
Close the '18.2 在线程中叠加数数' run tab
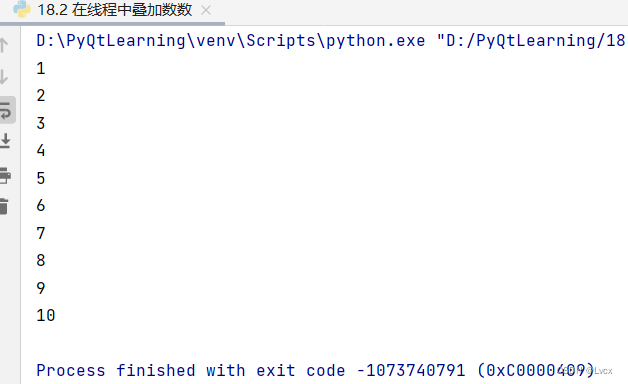click(x=206, y=10)
